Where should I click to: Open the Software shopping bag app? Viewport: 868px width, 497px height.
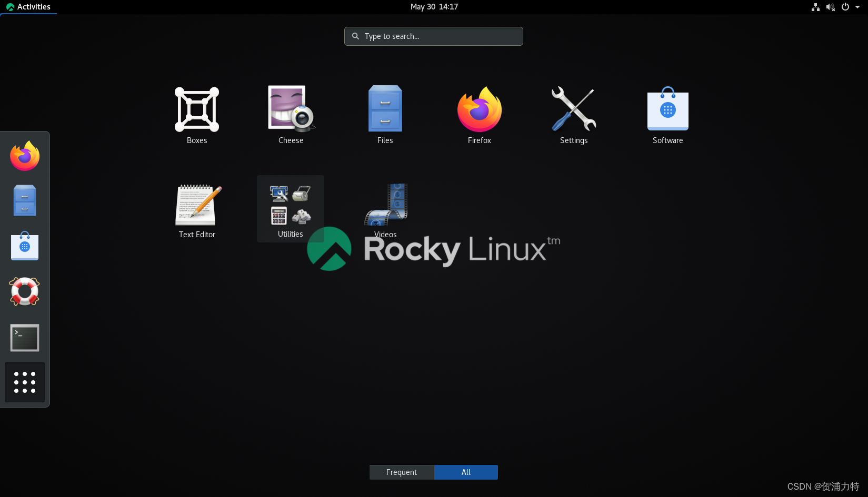667,115
